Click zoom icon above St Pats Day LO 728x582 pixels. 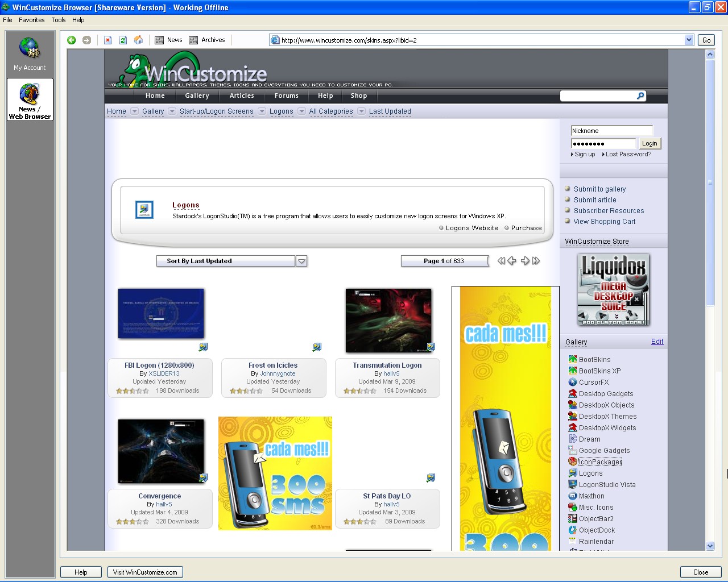pos(431,477)
